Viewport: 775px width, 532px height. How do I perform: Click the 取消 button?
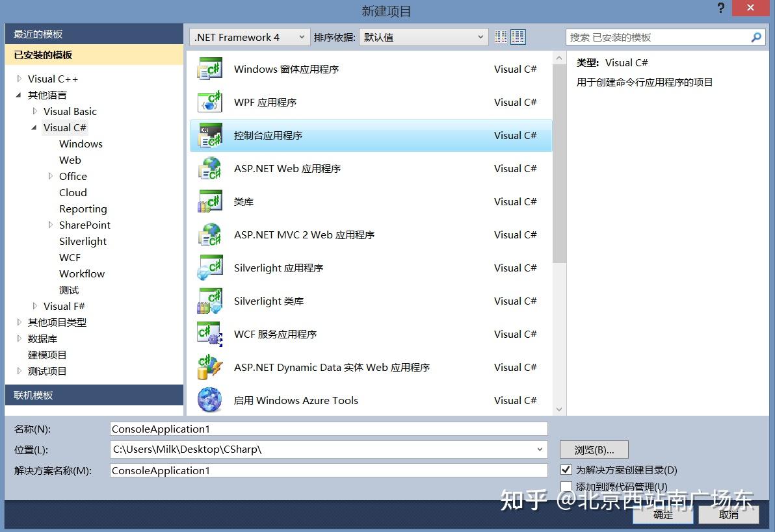pos(729,514)
